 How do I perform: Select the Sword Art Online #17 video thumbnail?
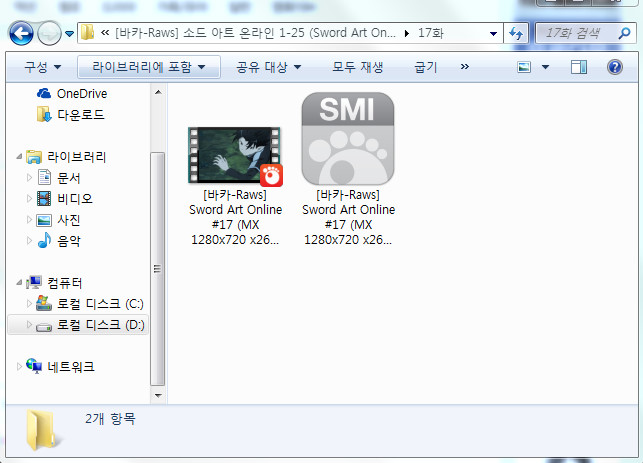[235, 156]
